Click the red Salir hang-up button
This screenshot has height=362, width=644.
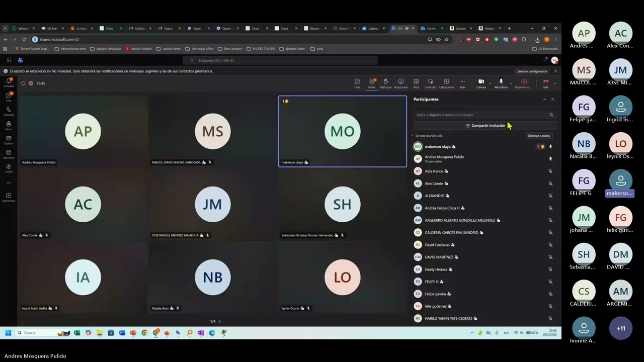pyautogui.click(x=546, y=83)
